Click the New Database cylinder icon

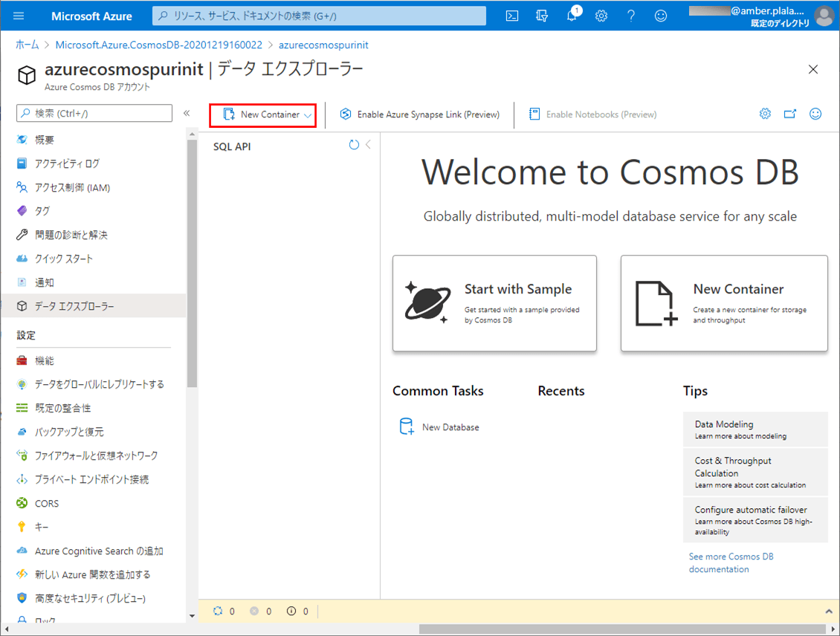click(407, 426)
